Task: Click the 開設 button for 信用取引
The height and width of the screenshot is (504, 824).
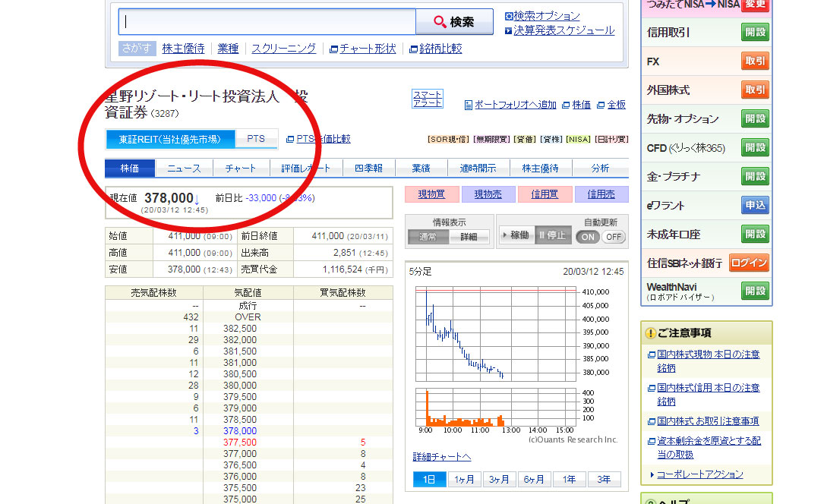Action: (755, 32)
